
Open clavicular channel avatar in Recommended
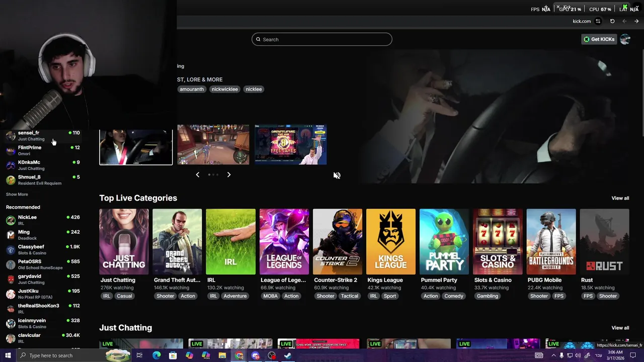(11, 338)
